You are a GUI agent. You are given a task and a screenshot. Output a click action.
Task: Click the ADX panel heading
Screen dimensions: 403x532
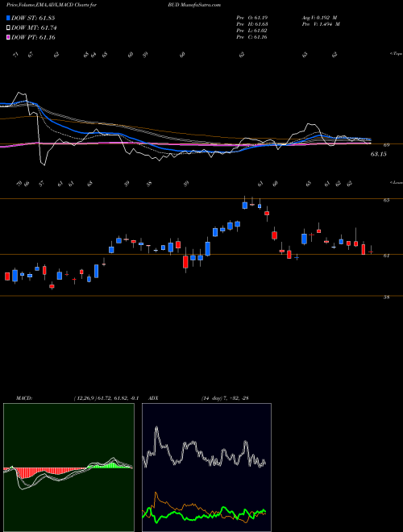tap(153, 398)
